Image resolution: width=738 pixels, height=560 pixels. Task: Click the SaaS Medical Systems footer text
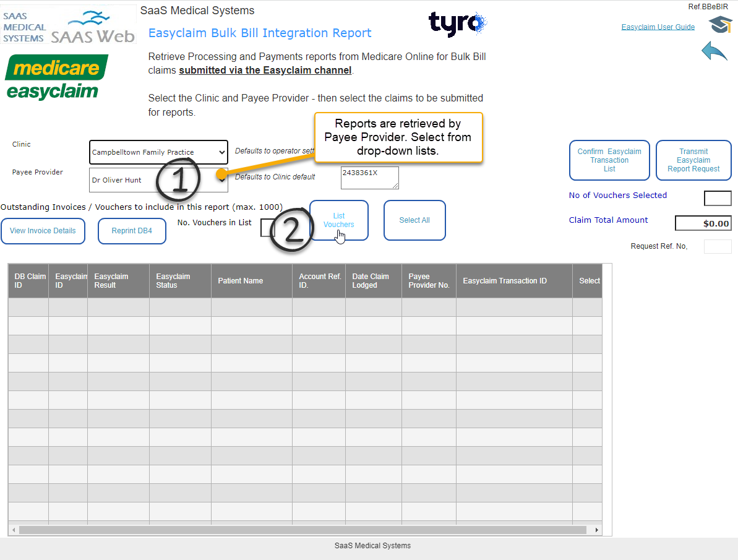[x=373, y=545]
